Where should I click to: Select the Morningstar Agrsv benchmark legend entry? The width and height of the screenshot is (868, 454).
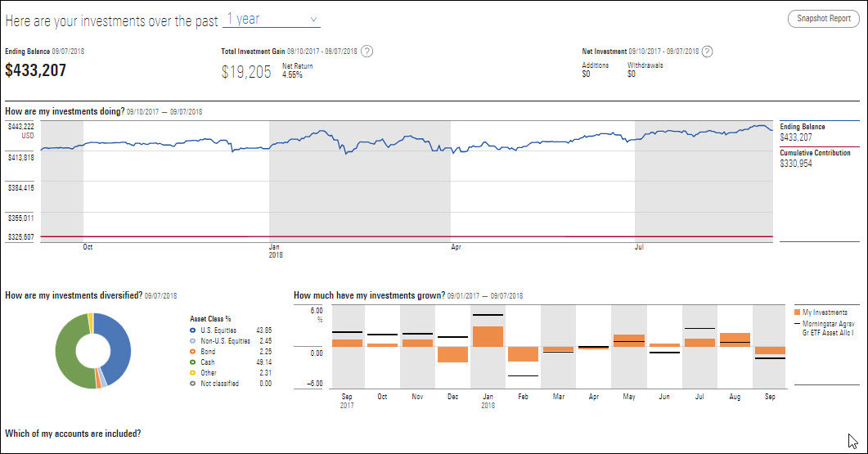(x=825, y=328)
